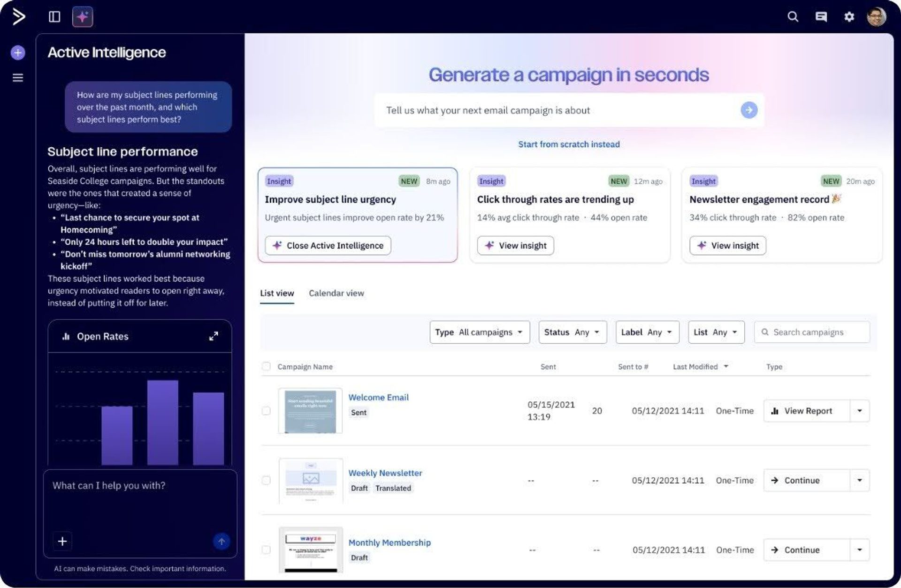
Task: Open the search magnifier in top bar
Action: point(793,17)
